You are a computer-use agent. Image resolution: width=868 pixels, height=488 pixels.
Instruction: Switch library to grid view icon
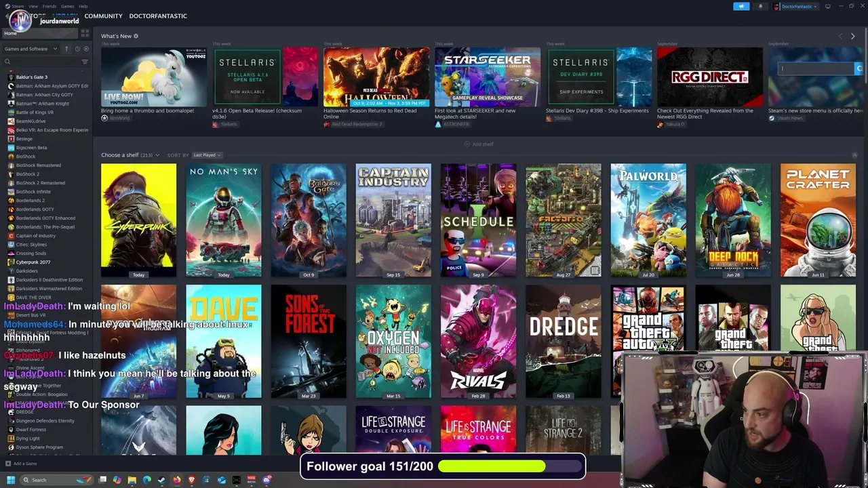pyautogui.click(x=85, y=33)
